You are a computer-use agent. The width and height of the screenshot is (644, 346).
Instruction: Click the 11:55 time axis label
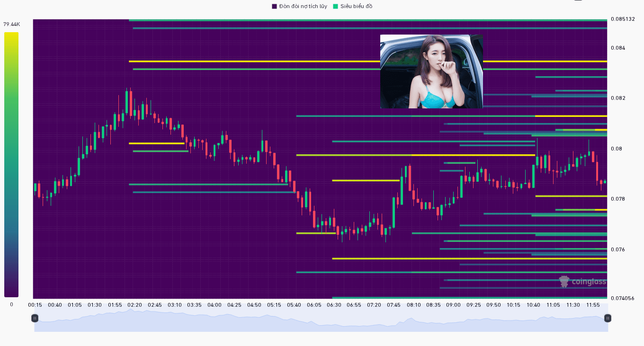(593, 305)
